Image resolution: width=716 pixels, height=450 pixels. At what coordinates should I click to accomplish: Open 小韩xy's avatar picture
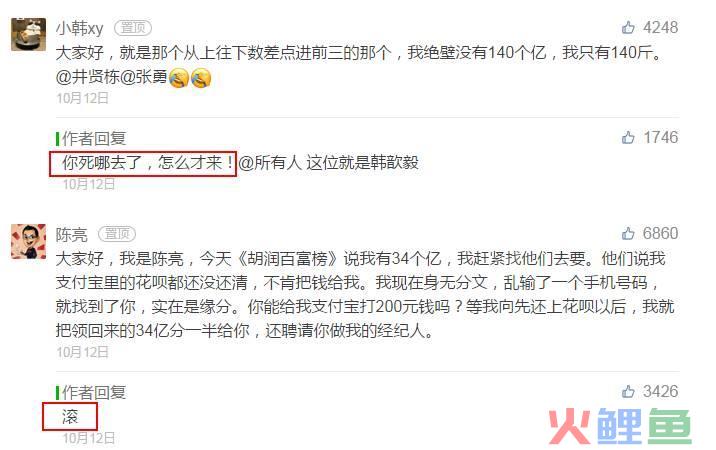pyautogui.click(x=28, y=34)
